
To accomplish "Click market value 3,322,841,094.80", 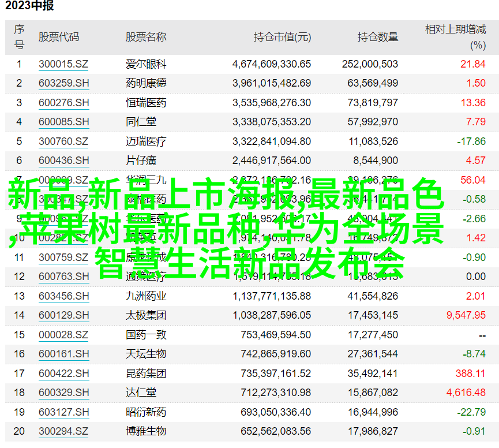I will pos(272,141).
